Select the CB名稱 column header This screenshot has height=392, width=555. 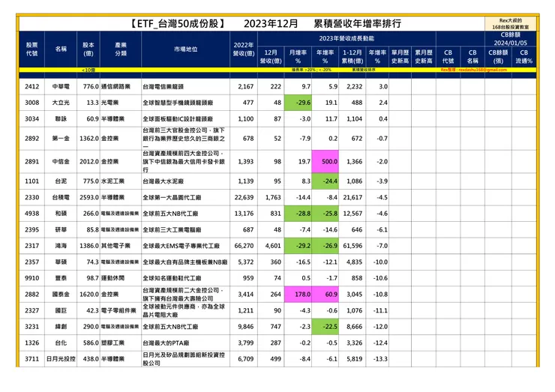[x=472, y=57]
